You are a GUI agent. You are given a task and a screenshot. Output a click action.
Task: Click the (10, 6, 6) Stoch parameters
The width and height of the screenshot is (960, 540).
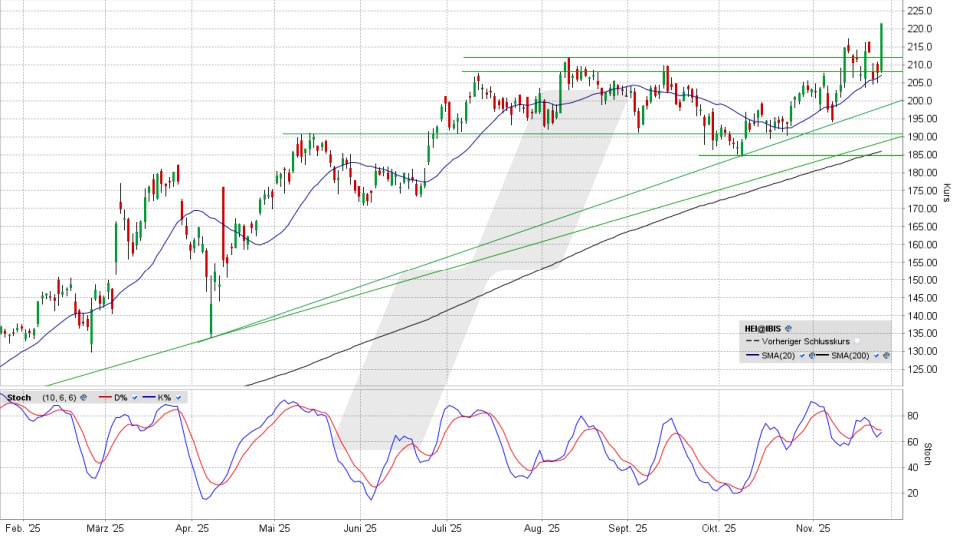click(x=59, y=398)
